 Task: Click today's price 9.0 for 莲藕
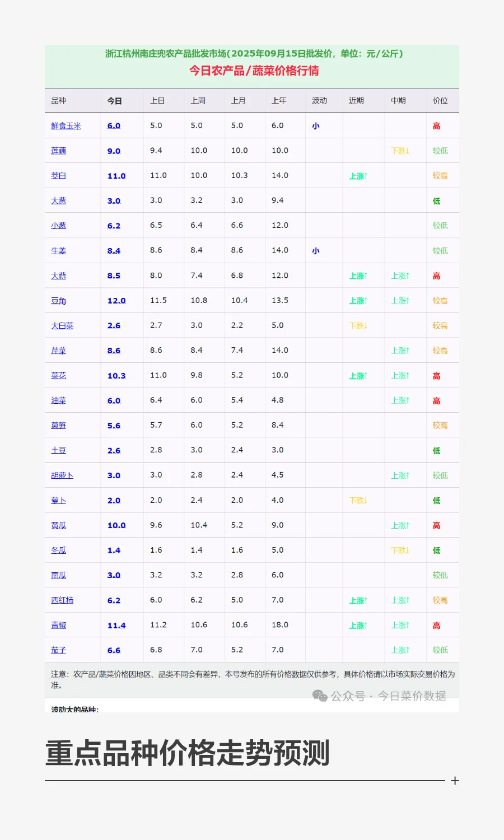(114, 151)
